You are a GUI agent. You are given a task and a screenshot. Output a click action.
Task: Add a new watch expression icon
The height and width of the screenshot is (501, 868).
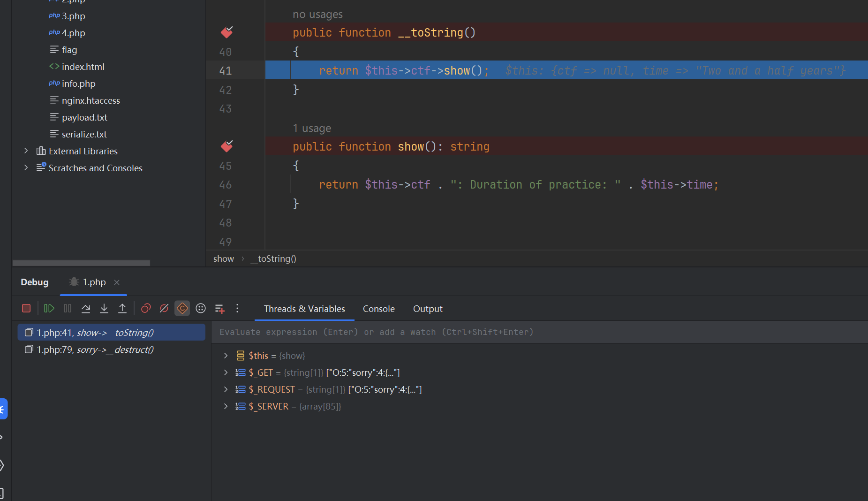pyautogui.click(x=219, y=308)
